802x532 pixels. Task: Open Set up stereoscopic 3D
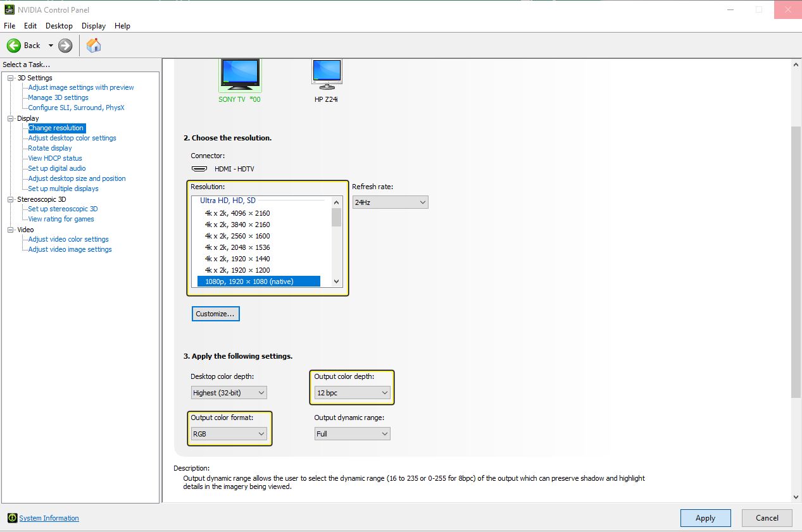coord(63,209)
